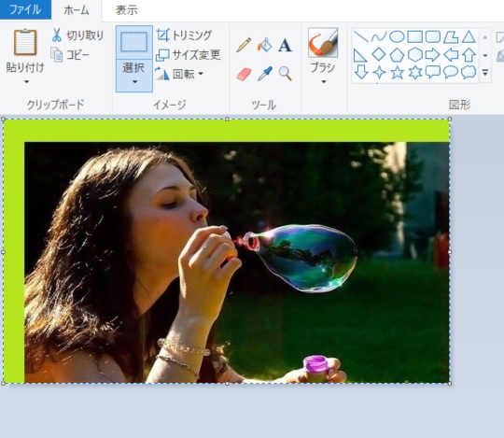This screenshot has width=504, height=438.
Task: Switch to the 表示 tab
Action: (x=127, y=10)
